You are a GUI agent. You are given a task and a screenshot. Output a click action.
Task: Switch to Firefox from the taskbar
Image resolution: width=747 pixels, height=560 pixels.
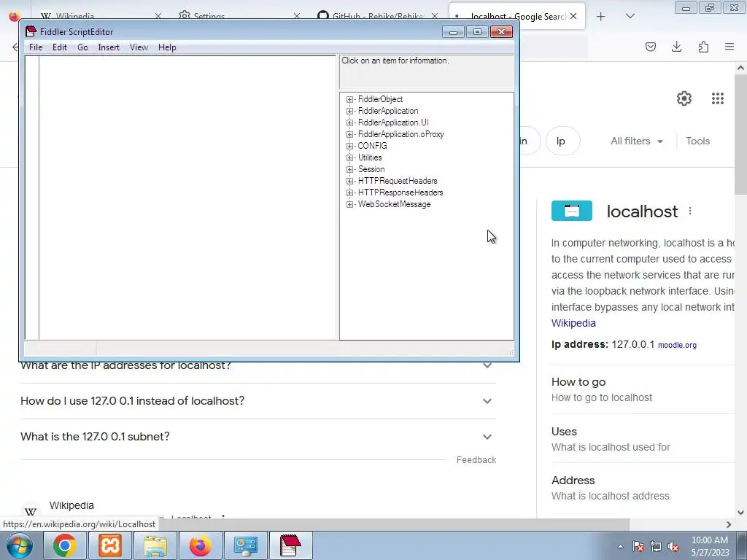pyautogui.click(x=200, y=545)
